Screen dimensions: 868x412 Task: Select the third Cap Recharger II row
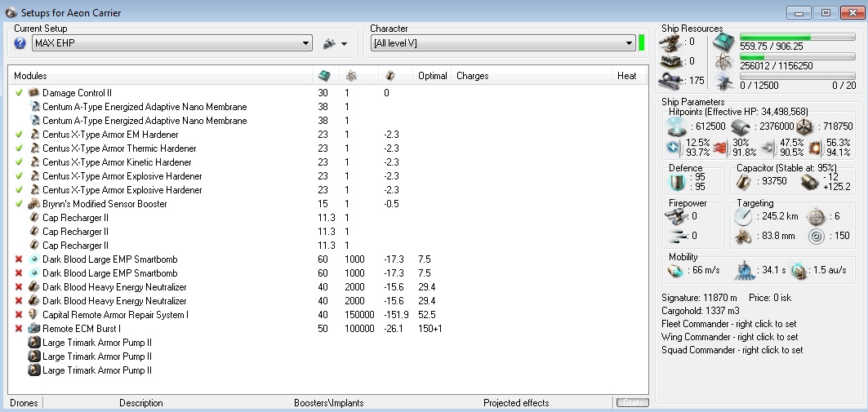pos(327,246)
